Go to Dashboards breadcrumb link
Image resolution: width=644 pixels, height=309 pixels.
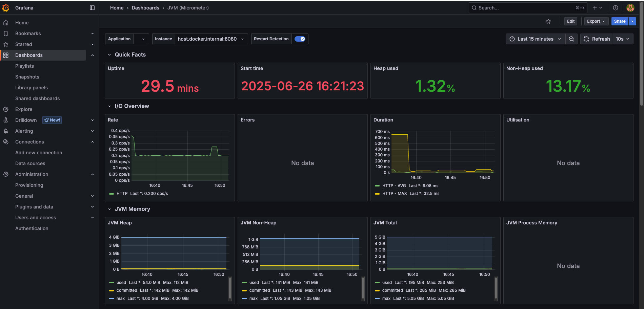tap(145, 8)
